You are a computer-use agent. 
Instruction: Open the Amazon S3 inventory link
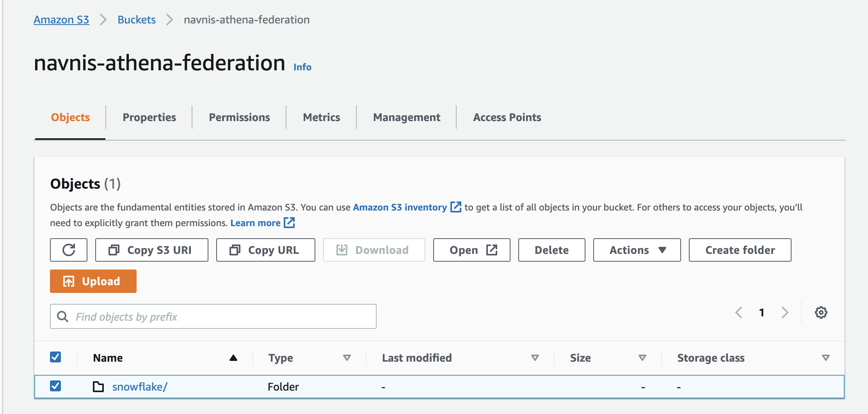pyautogui.click(x=400, y=207)
